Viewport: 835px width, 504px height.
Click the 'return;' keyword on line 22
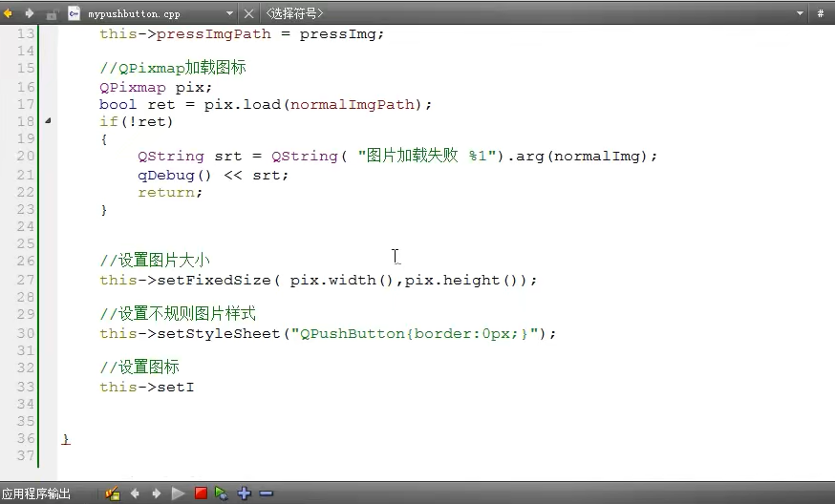170,192
